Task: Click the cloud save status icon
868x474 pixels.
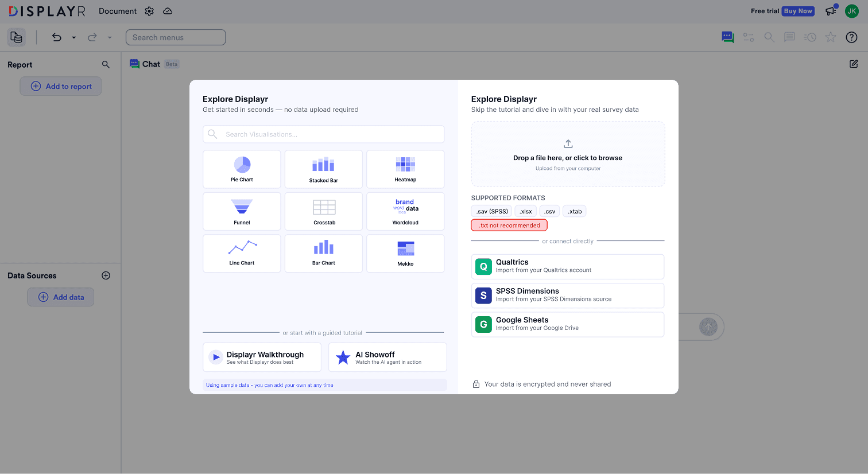Action: pos(168,11)
